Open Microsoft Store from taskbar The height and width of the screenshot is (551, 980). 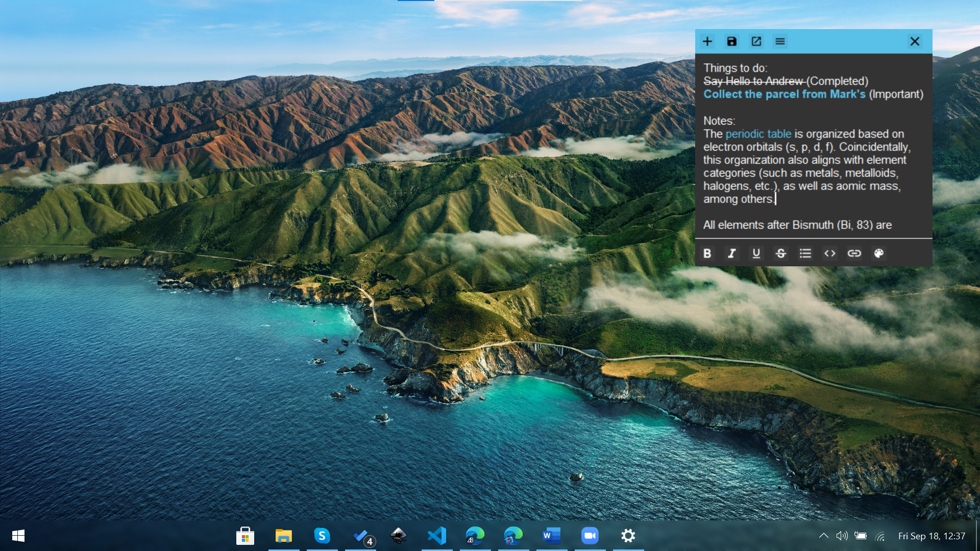click(245, 536)
